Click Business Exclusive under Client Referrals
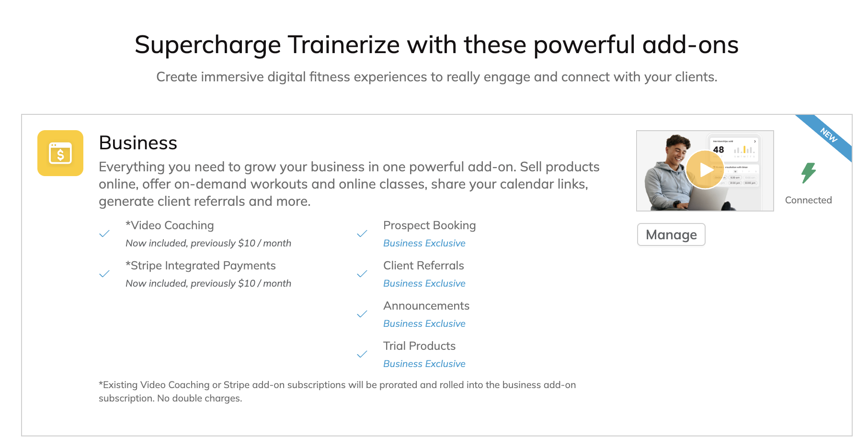868x446 pixels. pos(424,283)
